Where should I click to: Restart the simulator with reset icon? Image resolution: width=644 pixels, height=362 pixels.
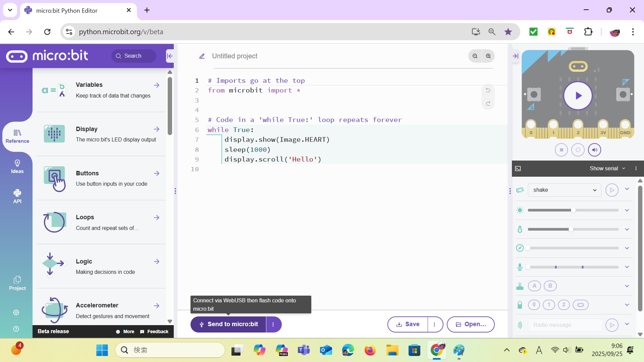click(578, 150)
